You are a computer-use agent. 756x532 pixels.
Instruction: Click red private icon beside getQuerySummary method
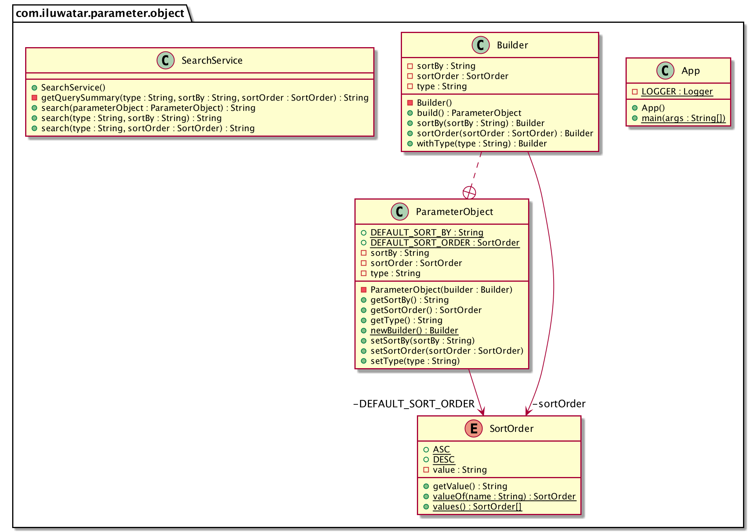(35, 97)
